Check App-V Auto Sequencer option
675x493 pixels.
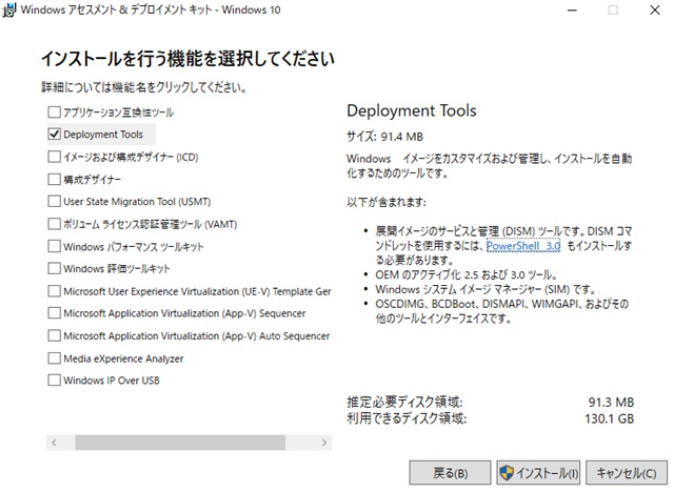[53, 335]
